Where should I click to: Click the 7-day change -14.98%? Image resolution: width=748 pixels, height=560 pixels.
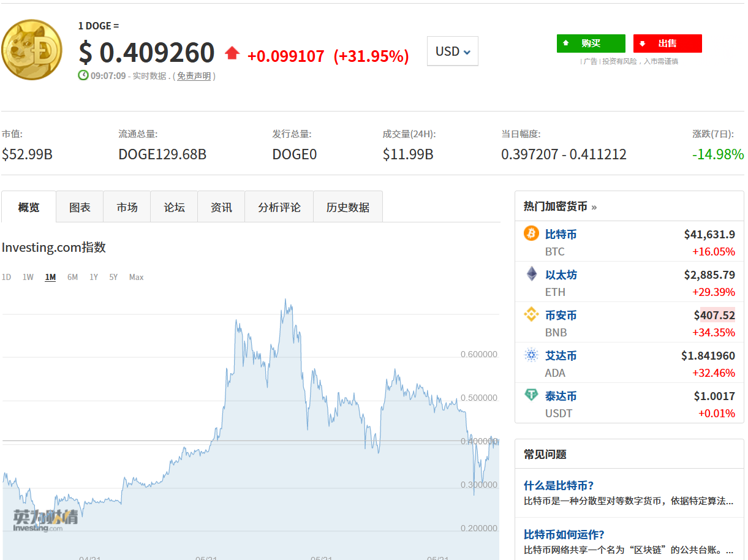coord(718,154)
